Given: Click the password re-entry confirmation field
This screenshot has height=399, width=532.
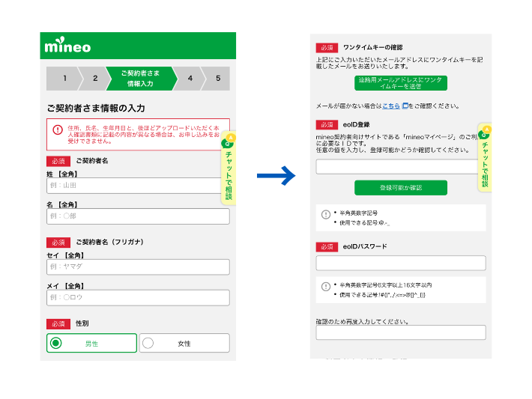Looking at the screenshot, I should pos(401,332).
